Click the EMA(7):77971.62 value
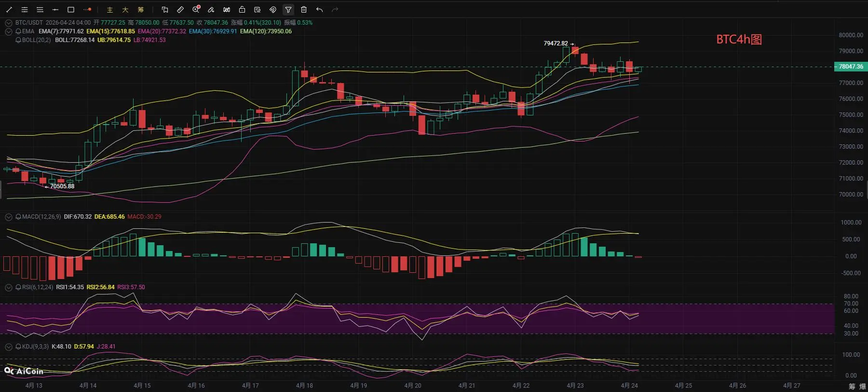Screen dimensions: 868x392 (x=61, y=31)
